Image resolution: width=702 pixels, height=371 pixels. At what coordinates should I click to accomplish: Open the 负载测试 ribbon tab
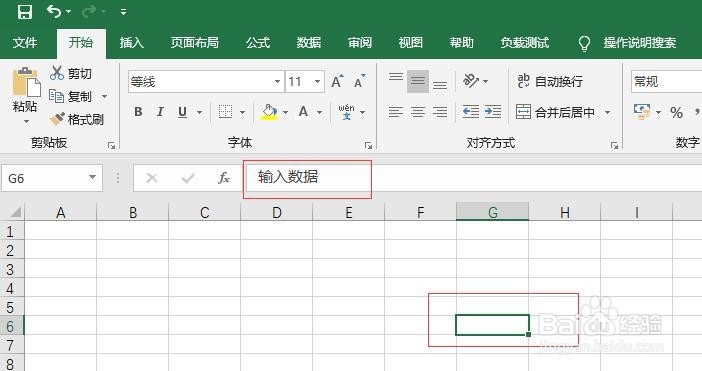[525, 43]
